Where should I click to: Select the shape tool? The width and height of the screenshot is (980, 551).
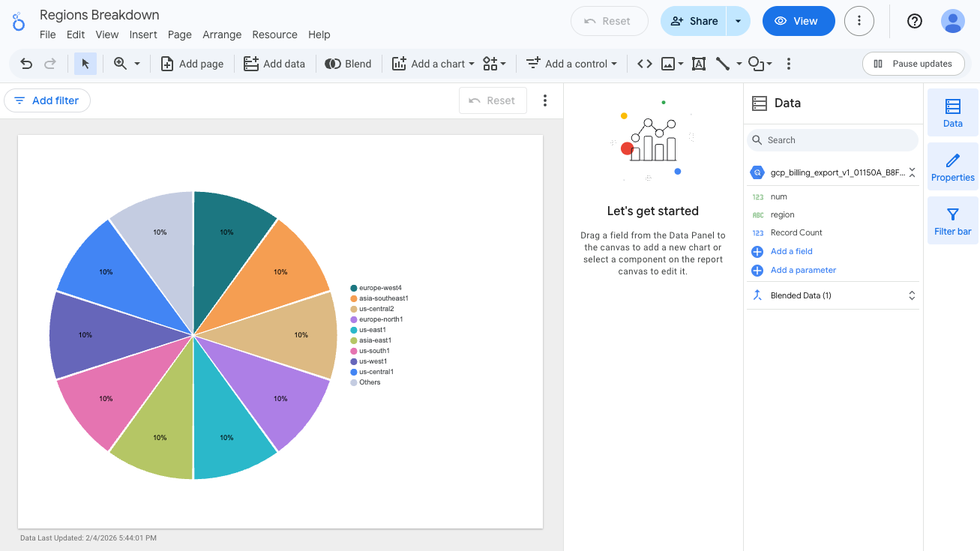tap(756, 64)
